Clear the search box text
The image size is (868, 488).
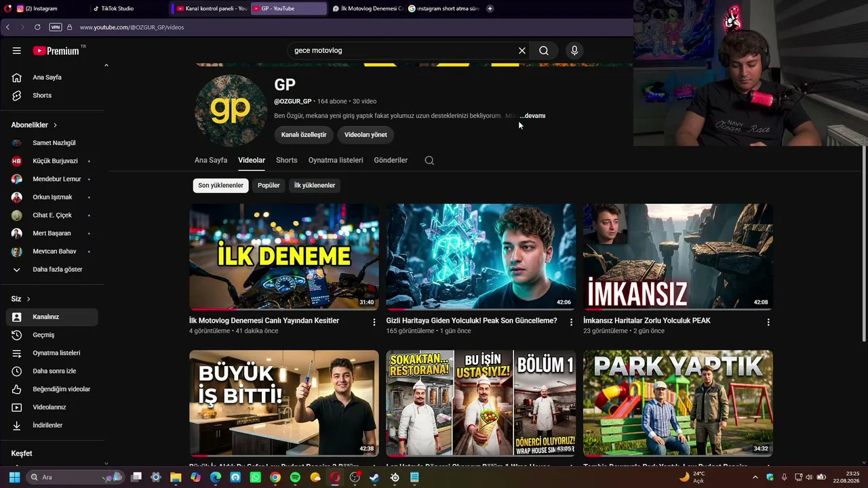[x=522, y=51]
